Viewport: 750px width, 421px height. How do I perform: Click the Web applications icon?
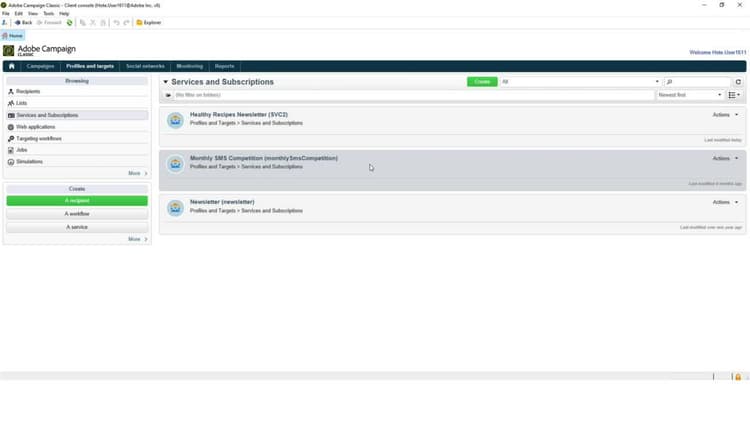[11, 127]
